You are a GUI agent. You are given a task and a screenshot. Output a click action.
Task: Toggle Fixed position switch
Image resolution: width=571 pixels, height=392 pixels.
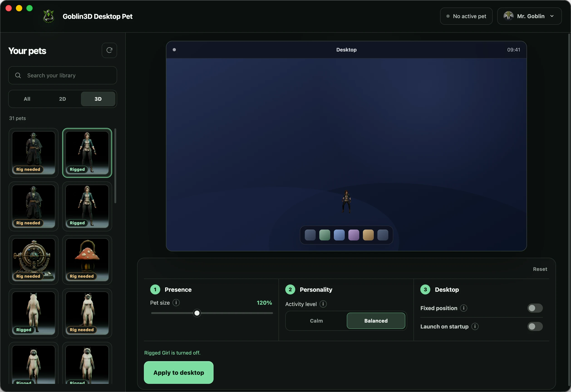point(535,308)
